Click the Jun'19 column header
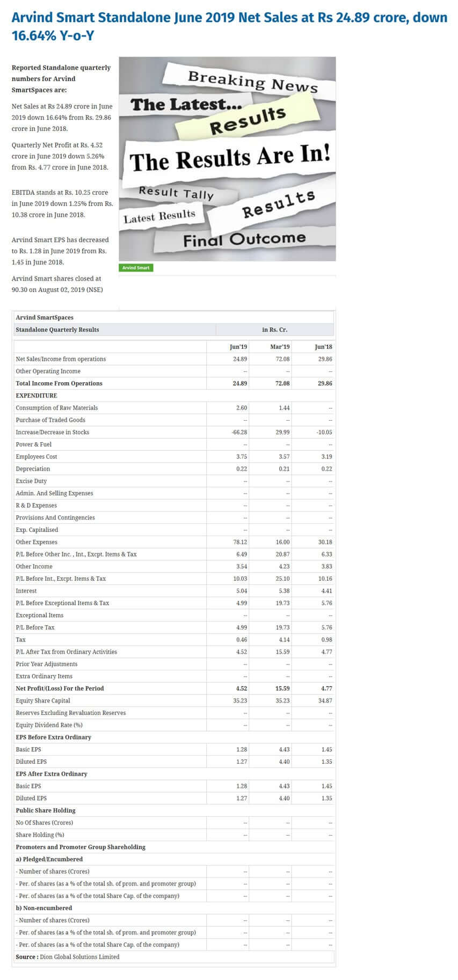This screenshot has height=980, width=458. click(238, 347)
